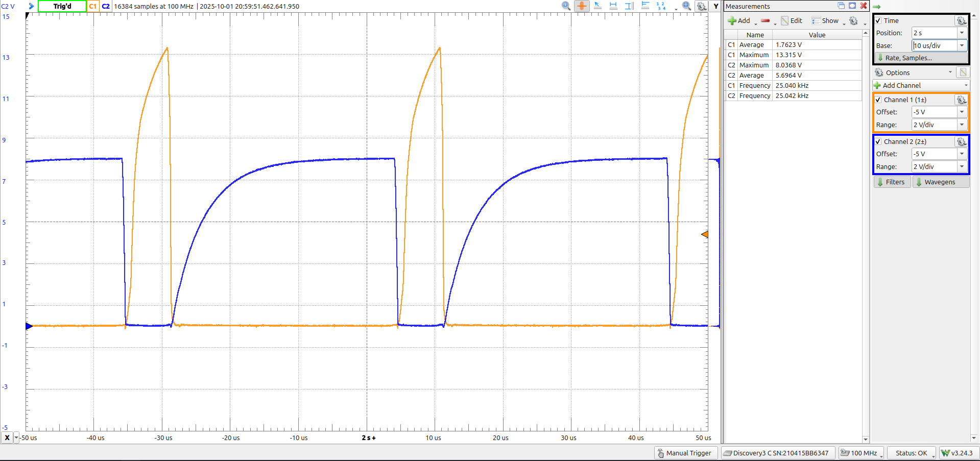This screenshot has height=461, width=980.
Task: Select the crosshair trigger position tool
Action: click(x=582, y=6)
